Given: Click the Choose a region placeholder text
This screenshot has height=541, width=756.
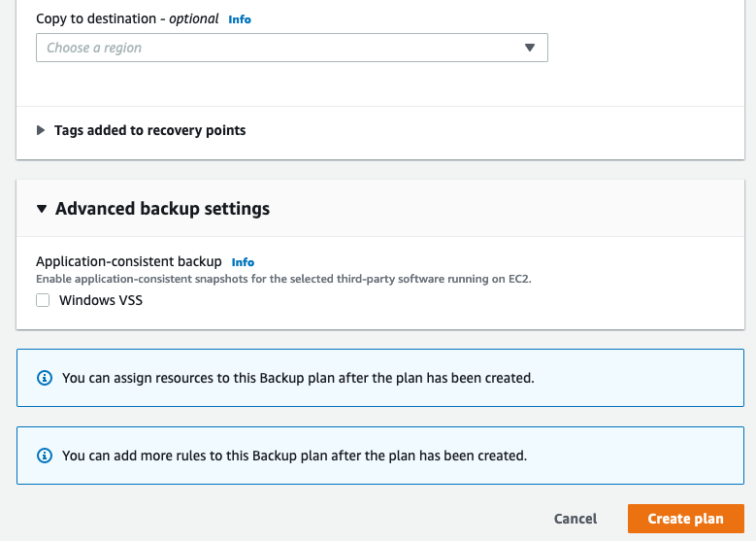Looking at the screenshot, I should click(x=94, y=48).
